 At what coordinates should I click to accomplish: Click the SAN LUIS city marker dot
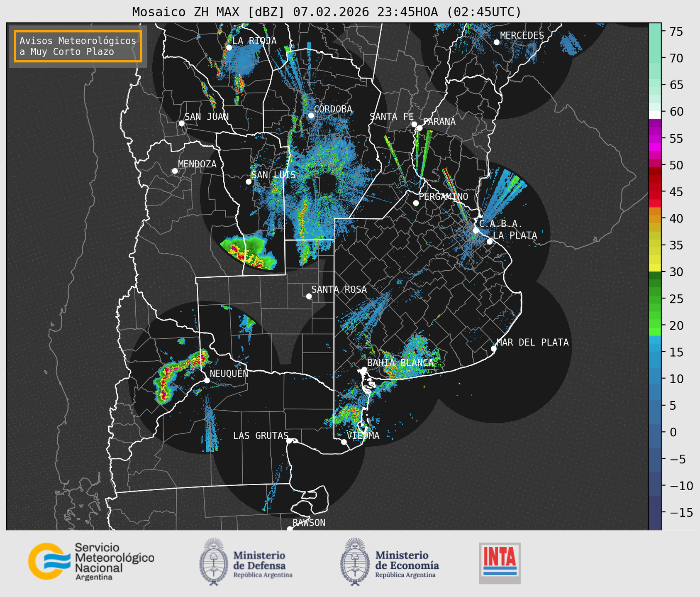249,182
